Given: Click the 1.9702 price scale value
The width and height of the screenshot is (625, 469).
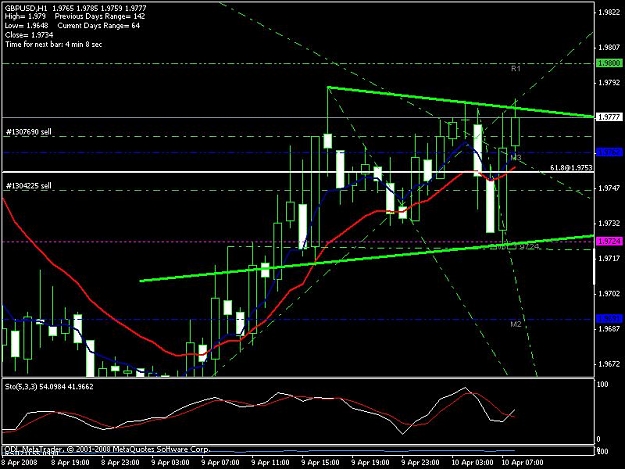Looking at the screenshot, I should (x=609, y=294).
